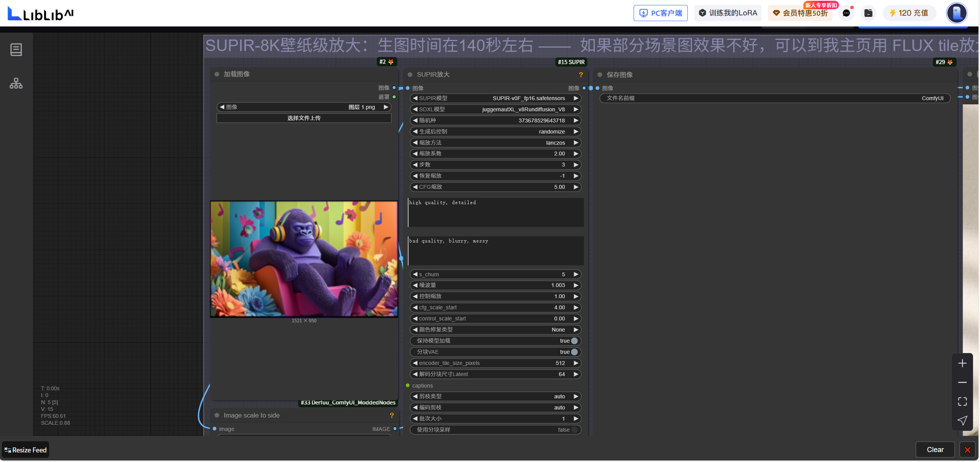This screenshot has width=980, height=462.
Task: Open 训练我的LoRA
Action: point(728,13)
